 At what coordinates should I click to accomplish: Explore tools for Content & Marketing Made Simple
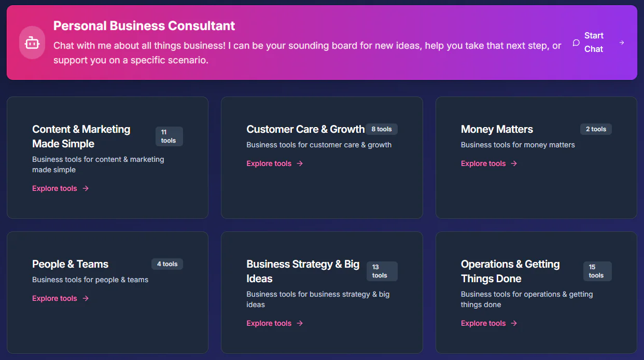click(54, 188)
